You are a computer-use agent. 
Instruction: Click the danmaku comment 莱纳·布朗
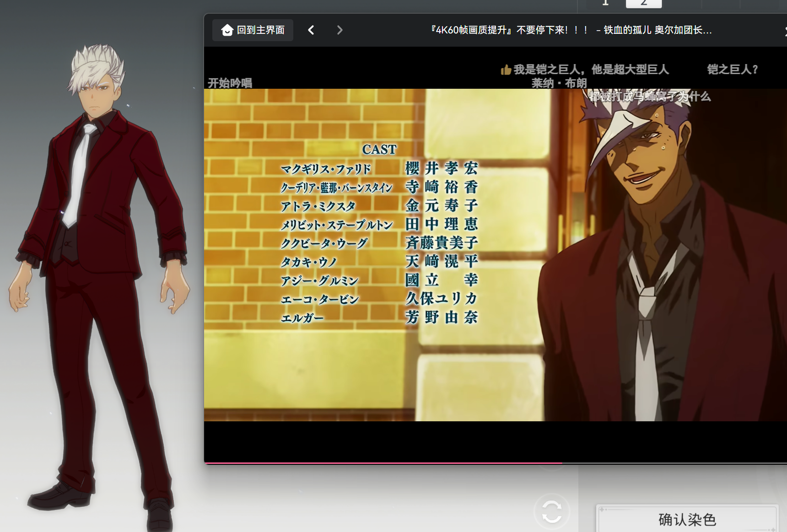click(559, 83)
